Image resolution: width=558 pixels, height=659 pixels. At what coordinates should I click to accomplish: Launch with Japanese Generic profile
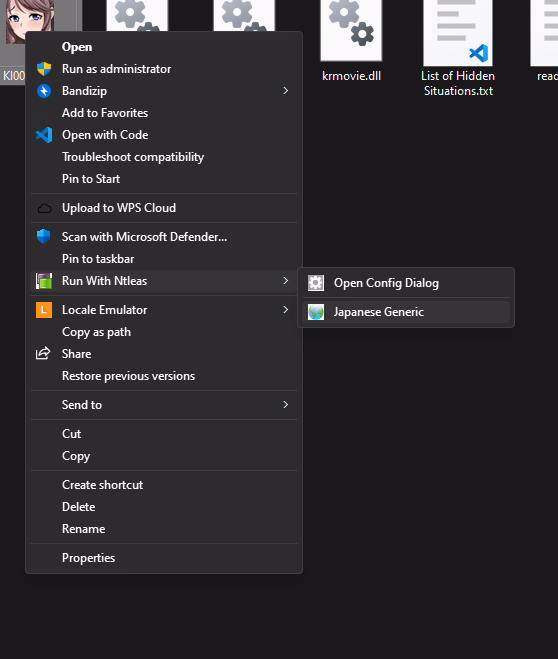tap(406, 312)
